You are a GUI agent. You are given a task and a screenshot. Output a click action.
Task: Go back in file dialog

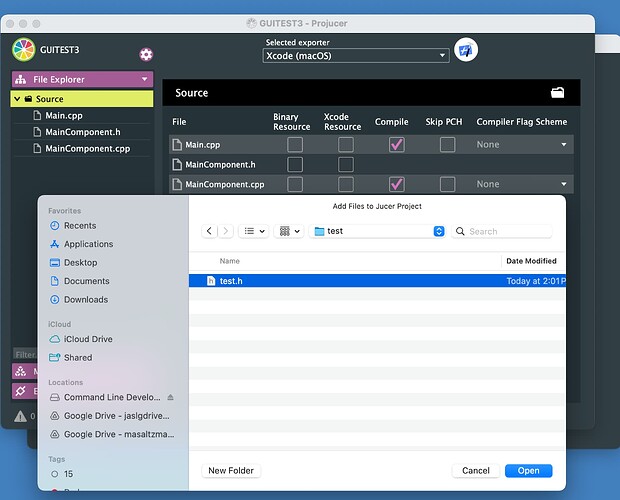coord(209,231)
